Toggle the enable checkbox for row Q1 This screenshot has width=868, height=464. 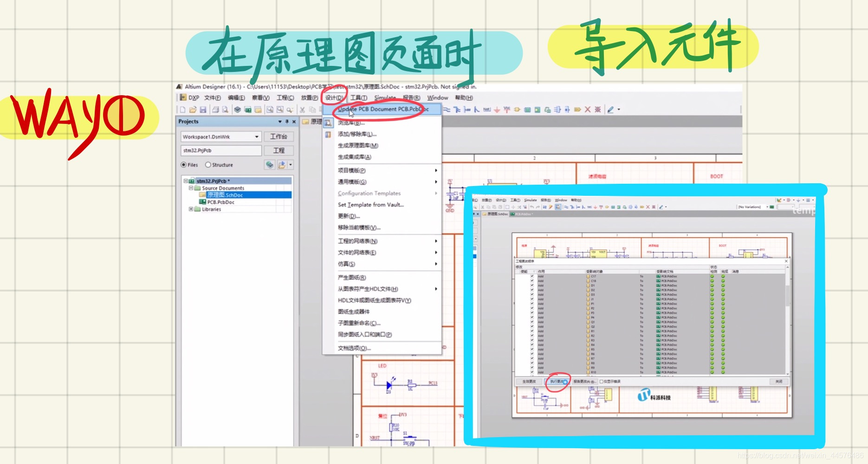[532, 322]
